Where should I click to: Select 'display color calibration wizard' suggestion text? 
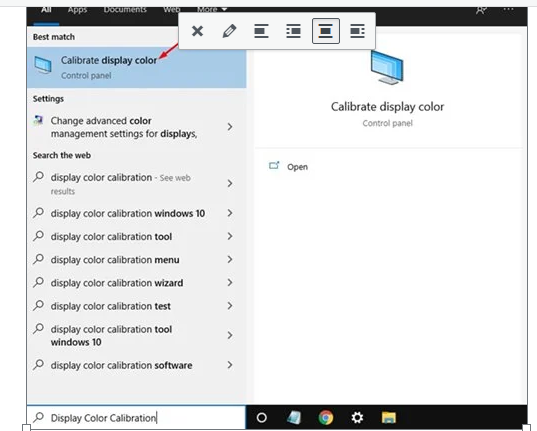coord(117,283)
